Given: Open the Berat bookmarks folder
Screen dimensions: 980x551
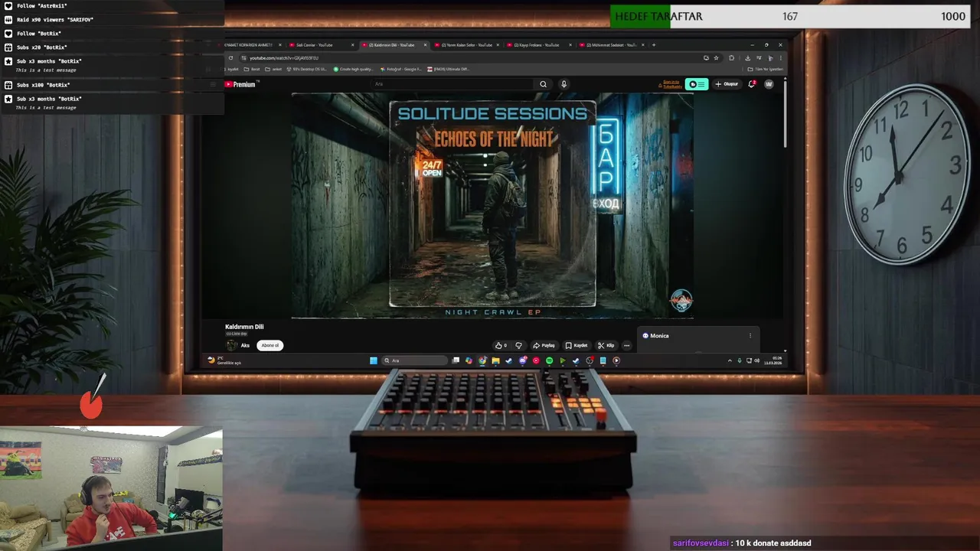Looking at the screenshot, I should [x=252, y=69].
